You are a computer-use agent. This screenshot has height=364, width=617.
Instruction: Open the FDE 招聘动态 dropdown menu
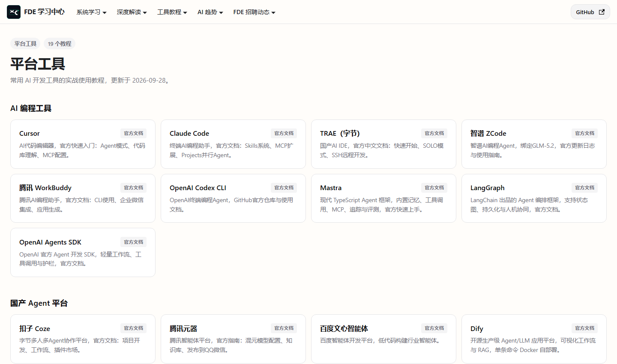pyautogui.click(x=254, y=12)
